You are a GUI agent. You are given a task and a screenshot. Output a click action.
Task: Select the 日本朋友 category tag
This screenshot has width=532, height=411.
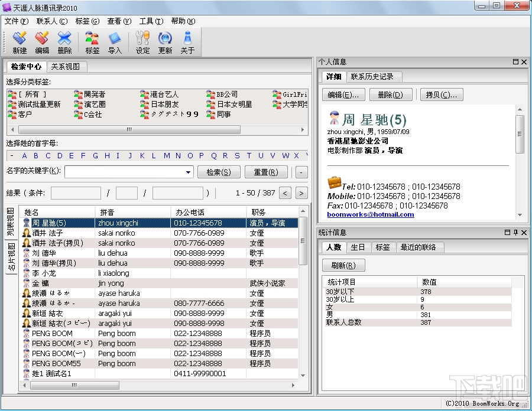[160, 105]
